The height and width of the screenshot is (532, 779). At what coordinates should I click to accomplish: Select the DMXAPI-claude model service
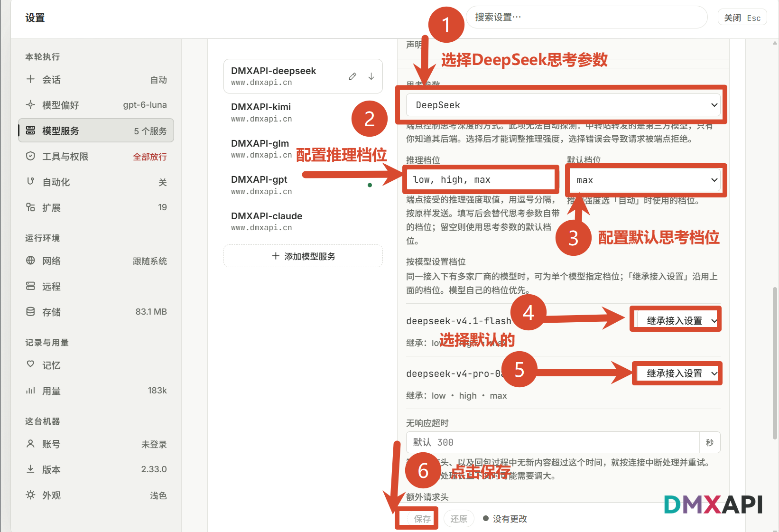pyautogui.click(x=303, y=221)
